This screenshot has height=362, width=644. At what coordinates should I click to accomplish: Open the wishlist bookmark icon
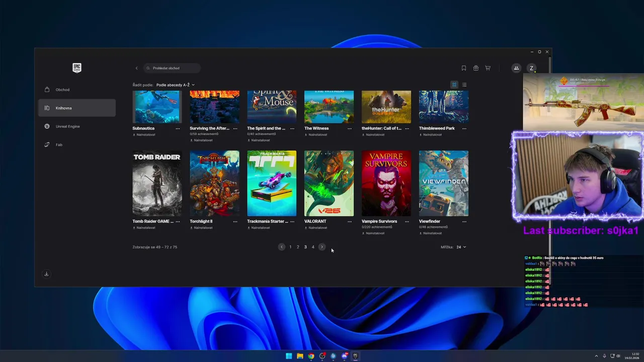click(x=463, y=68)
